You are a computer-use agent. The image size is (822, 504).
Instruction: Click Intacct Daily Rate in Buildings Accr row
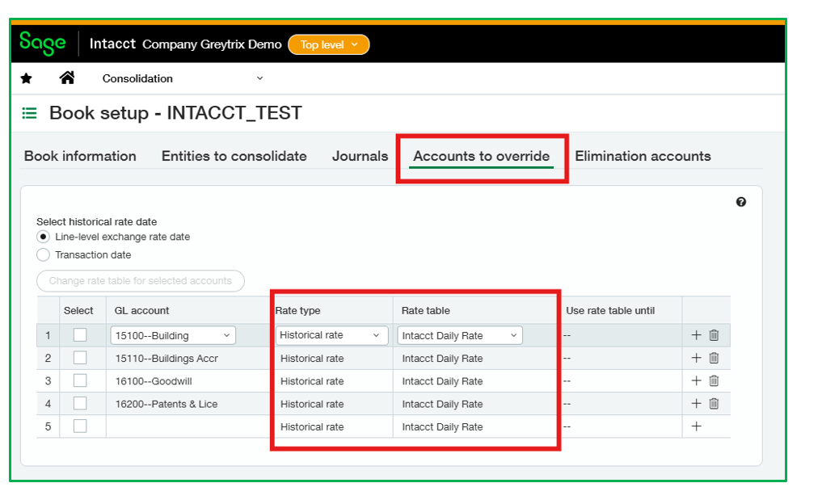click(x=442, y=359)
